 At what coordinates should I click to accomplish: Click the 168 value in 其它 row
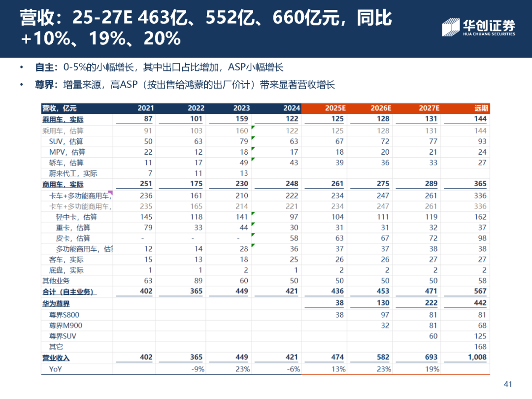pyautogui.click(x=480, y=347)
